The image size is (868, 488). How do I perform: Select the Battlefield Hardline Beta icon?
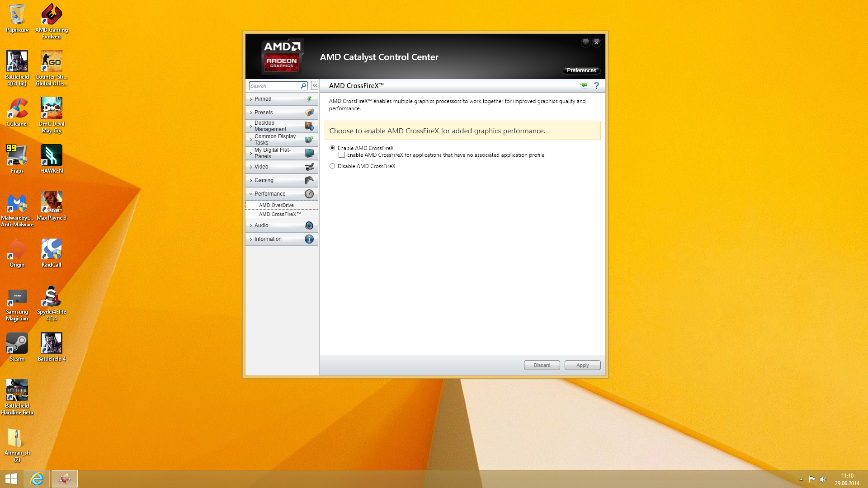(x=17, y=397)
